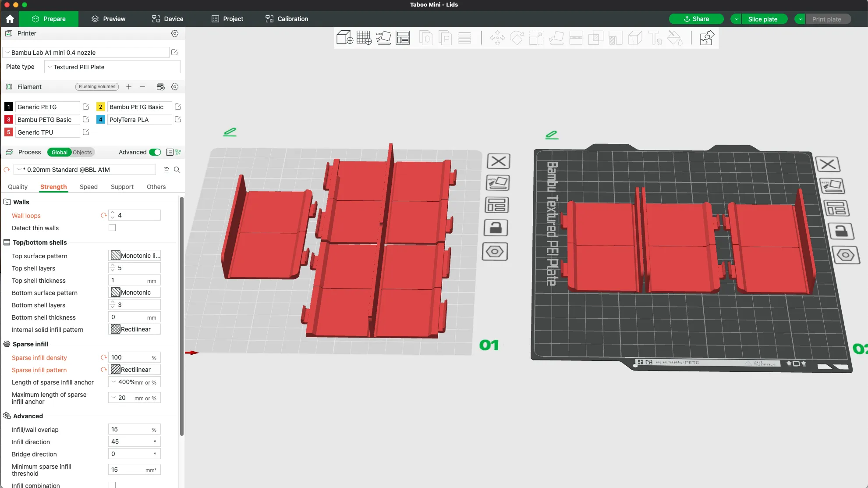Toggle the Advanced mode switch
868x488 pixels.
pyautogui.click(x=155, y=152)
